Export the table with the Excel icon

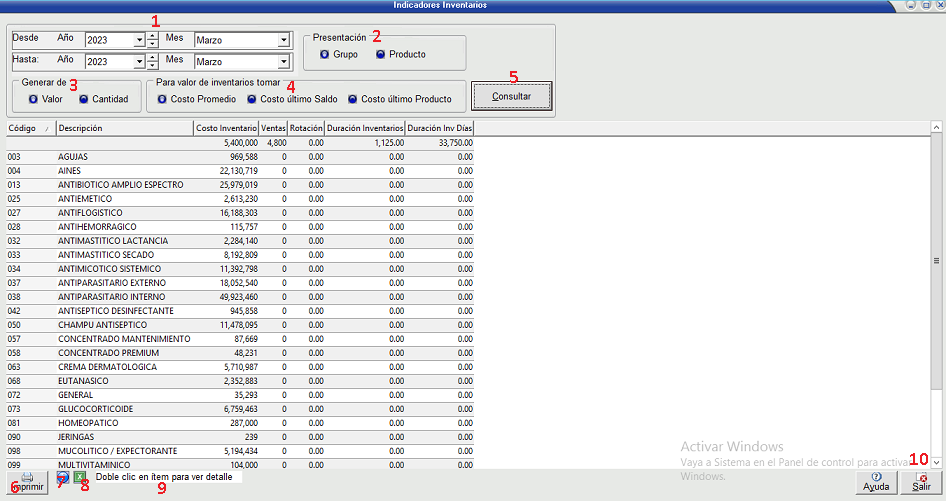[x=80, y=479]
